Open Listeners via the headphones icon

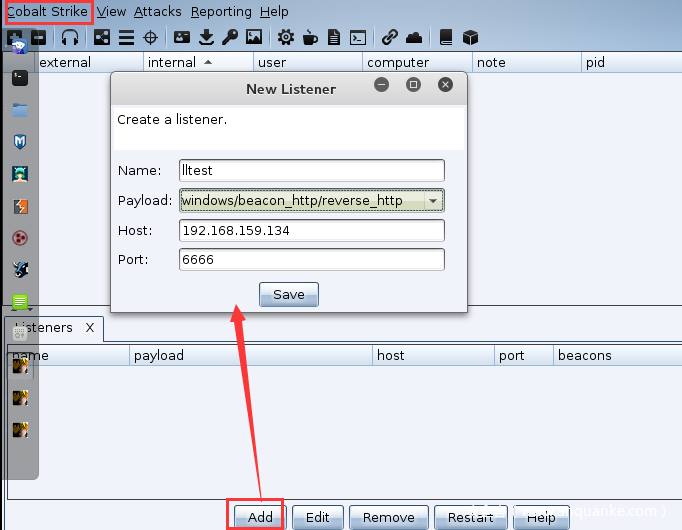(70, 37)
